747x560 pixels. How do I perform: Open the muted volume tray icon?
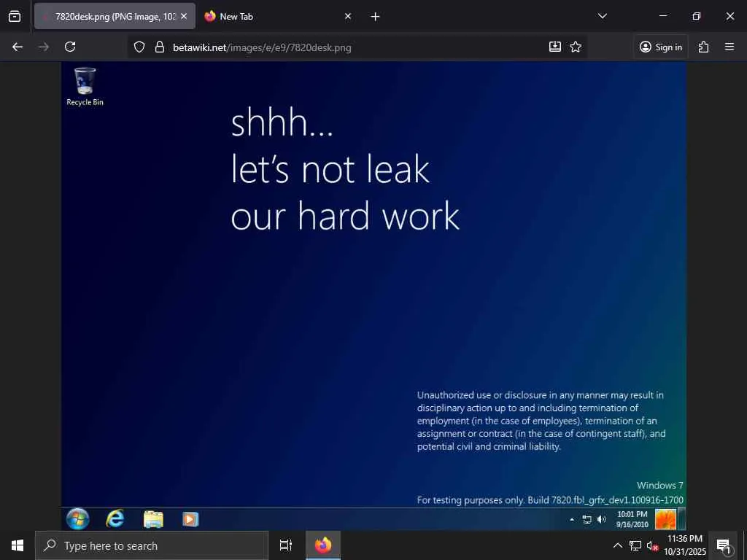pos(652,545)
